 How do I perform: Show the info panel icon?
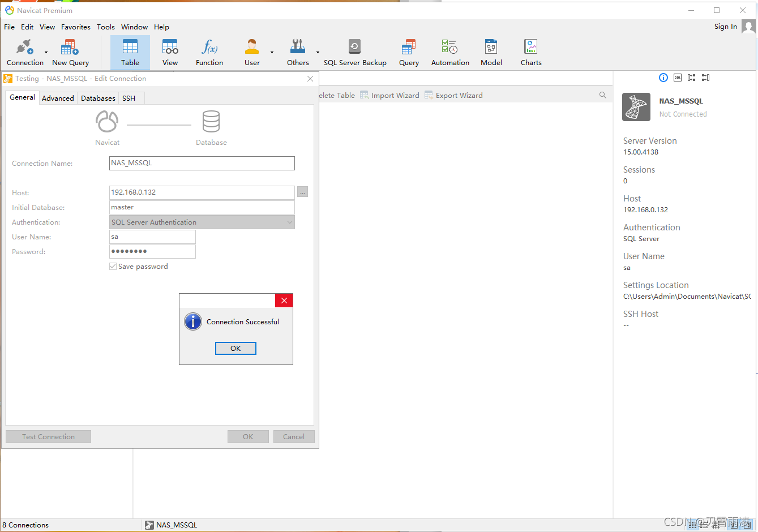663,78
